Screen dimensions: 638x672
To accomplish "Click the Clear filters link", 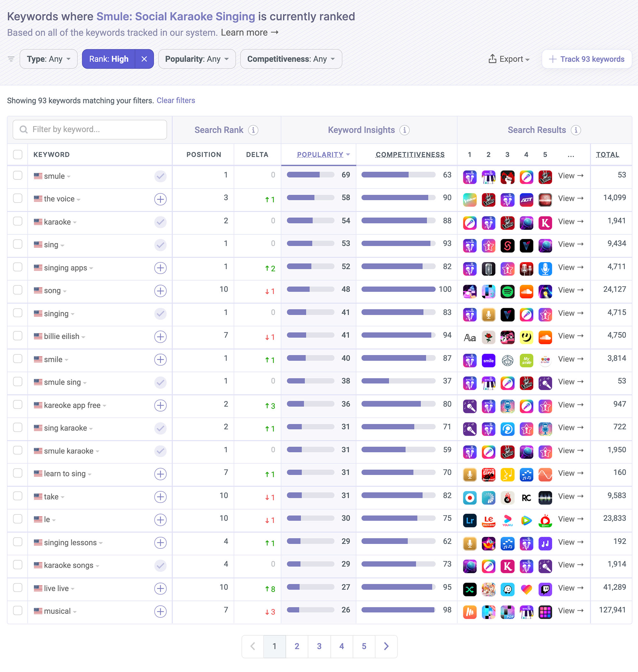I will pos(176,100).
